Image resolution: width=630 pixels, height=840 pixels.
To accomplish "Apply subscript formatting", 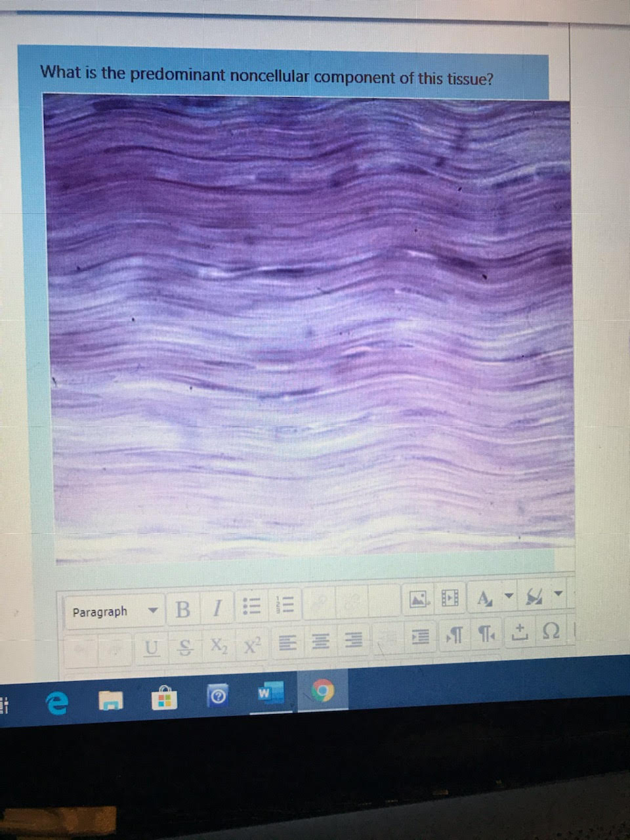I will coord(220,646).
